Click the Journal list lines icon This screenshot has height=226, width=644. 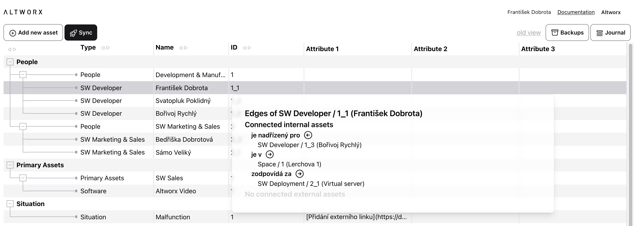pos(599,33)
